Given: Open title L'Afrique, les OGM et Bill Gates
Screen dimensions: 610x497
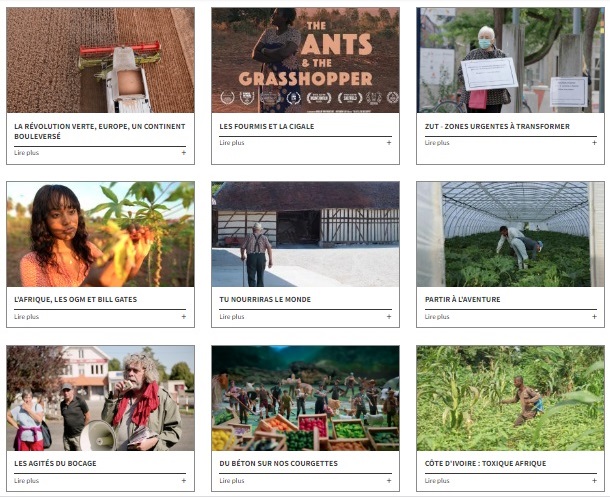Looking at the screenshot, I should coord(75,299).
